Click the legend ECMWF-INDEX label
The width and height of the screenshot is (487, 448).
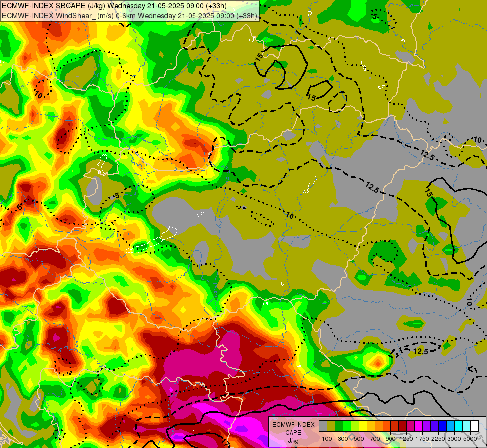(293, 425)
